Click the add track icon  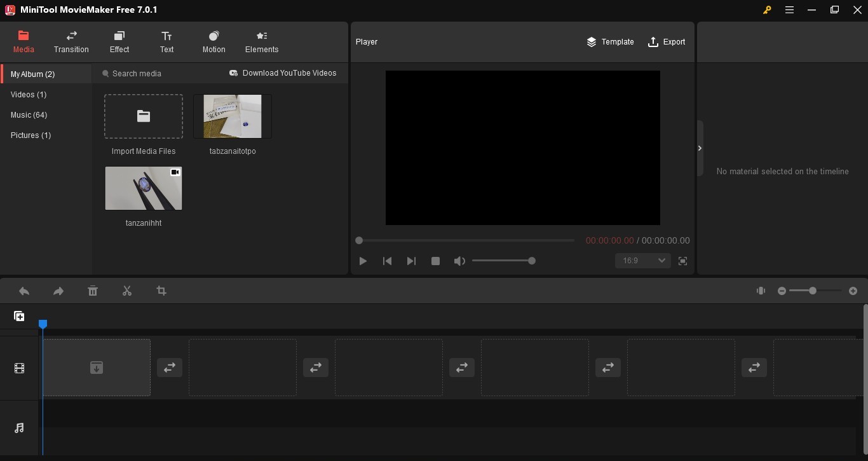tap(19, 316)
